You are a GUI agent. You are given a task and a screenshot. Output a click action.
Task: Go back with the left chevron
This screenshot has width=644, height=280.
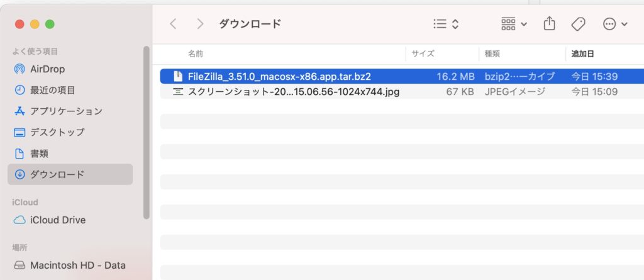[174, 25]
